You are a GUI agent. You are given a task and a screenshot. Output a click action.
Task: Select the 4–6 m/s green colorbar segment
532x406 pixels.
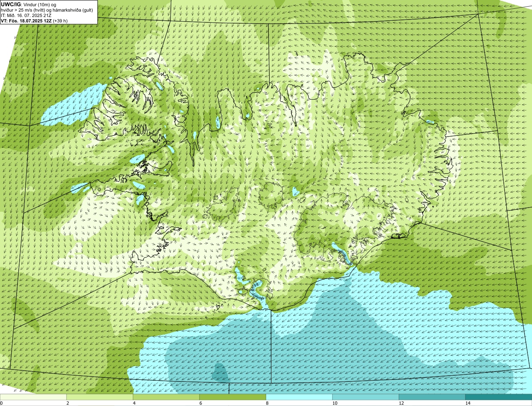coord(166,397)
